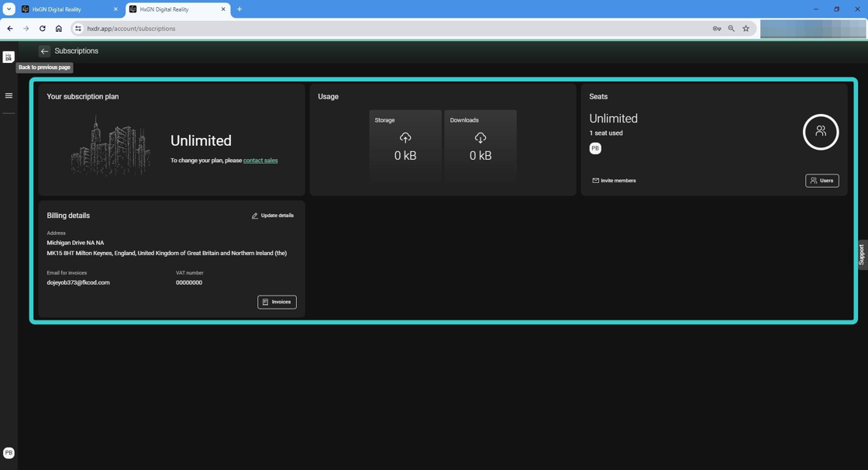868x470 pixels.
Task: Select VAT number 00000000
Action: point(189,282)
